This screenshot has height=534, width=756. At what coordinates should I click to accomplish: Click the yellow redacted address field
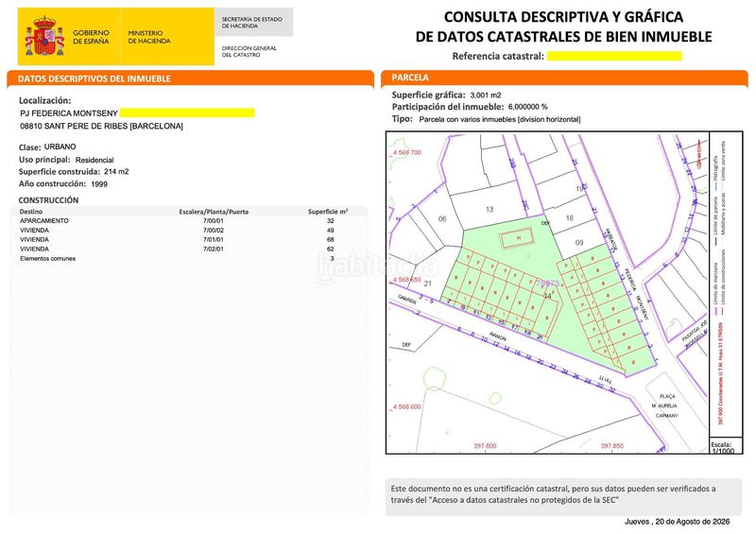187,112
